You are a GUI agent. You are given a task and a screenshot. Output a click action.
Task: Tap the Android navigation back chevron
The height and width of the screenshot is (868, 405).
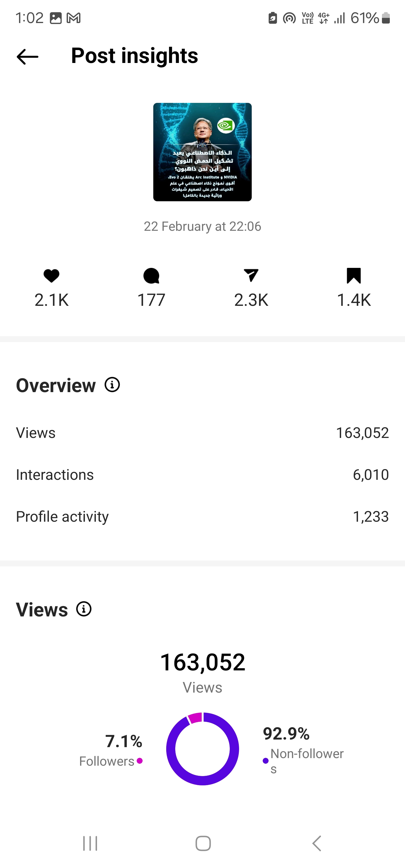(x=316, y=843)
